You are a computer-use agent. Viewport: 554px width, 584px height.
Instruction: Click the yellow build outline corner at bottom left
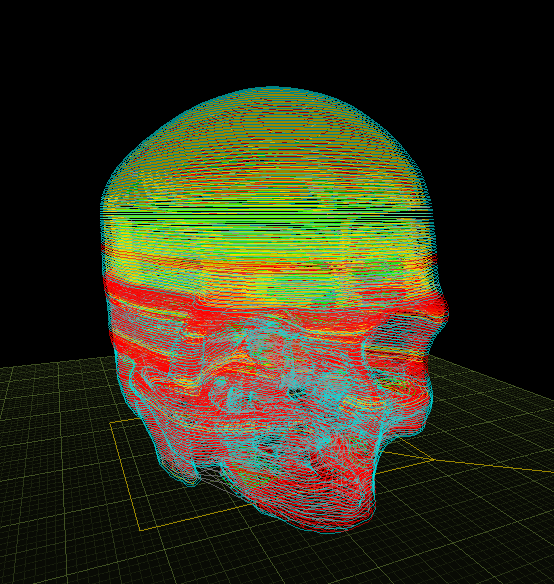coord(140,529)
